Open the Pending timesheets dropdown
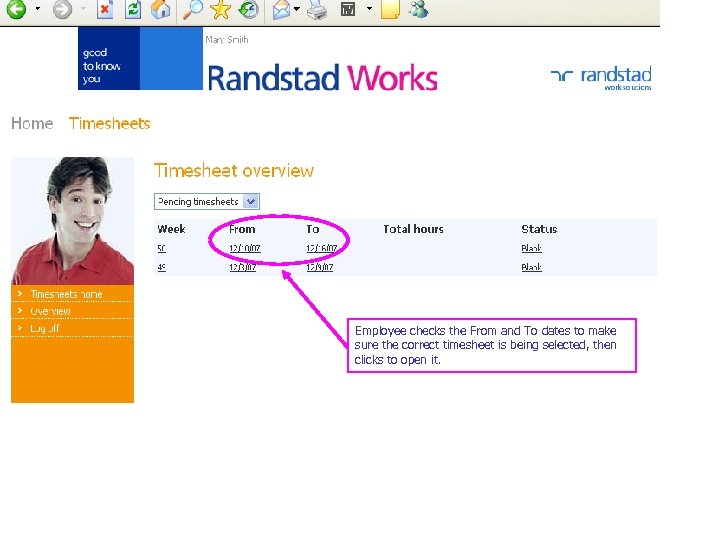720x540 pixels. [x=207, y=202]
